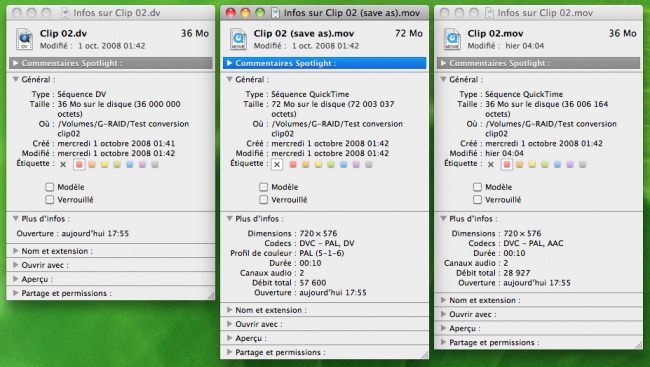
Task: Apply blue label in save as.mov window
Action: point(344,165)
